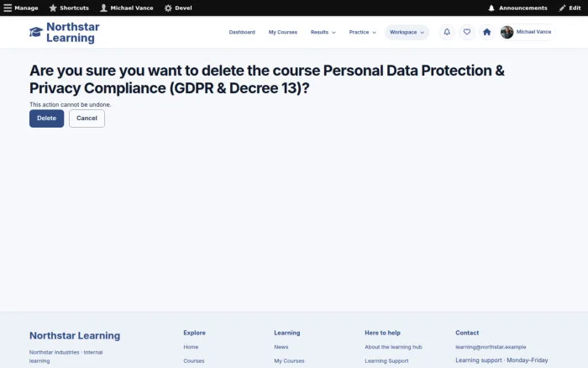Click the Manage toolbar label
Screen dimensions: 588x368
point(26,8)
